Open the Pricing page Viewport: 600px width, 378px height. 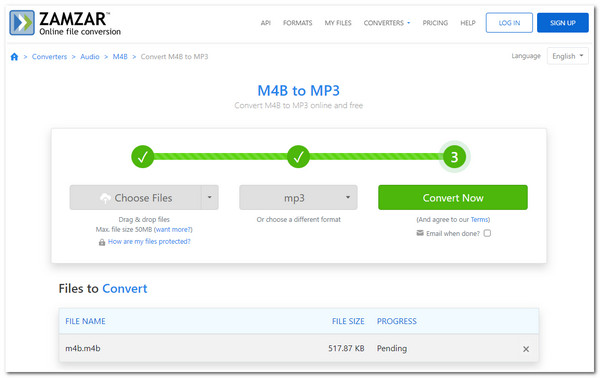tap(435, 23)
